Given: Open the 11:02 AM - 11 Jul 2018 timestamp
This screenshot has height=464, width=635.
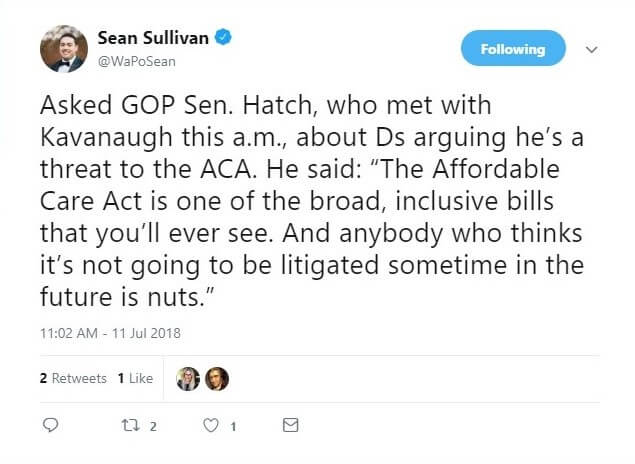Looking at the screenshot, I should point(110,333).
